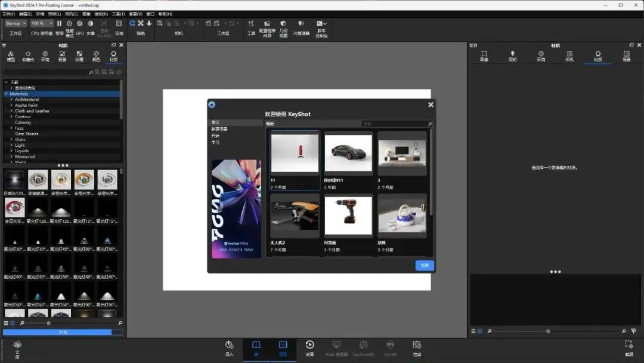Click the Import icon in bottom toolbar
Screen dimensions: 644x363
coord(229,348)
